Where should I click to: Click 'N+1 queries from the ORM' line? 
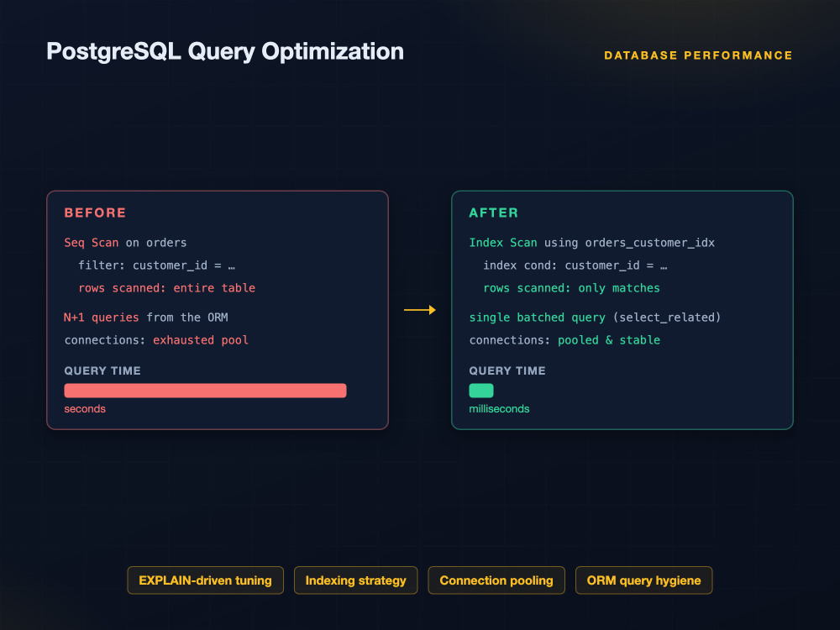(x=146, y=318)
